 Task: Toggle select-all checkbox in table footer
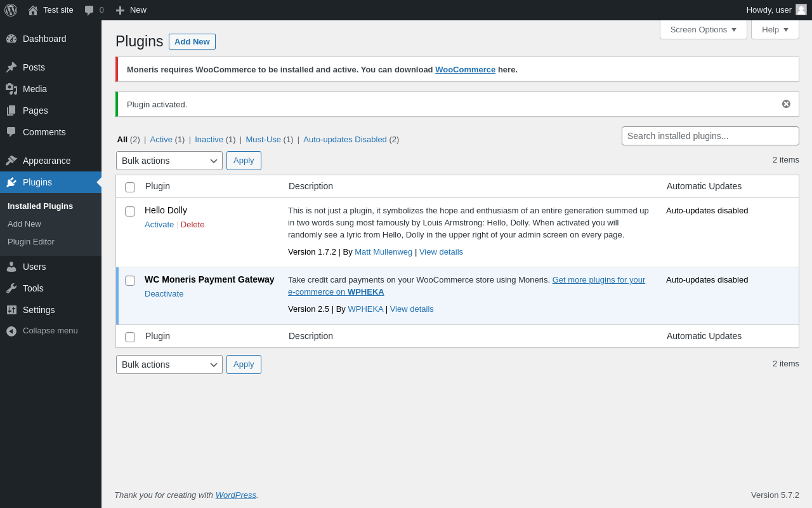tap(130, 337)
